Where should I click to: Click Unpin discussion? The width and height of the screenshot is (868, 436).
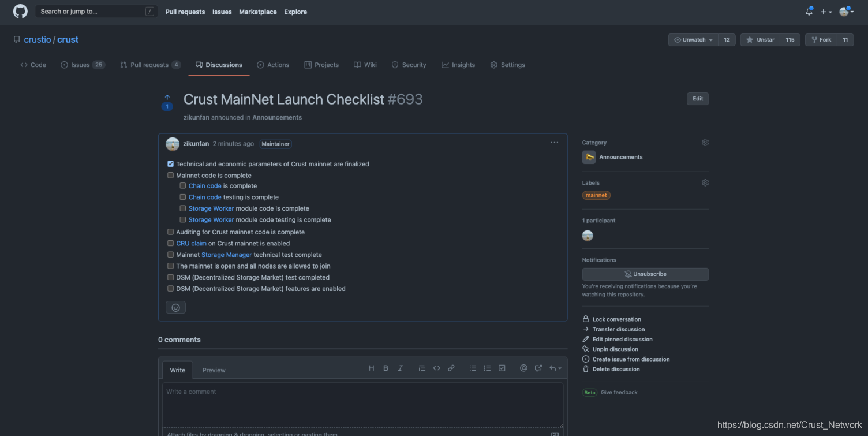click(x=610, y=349)
